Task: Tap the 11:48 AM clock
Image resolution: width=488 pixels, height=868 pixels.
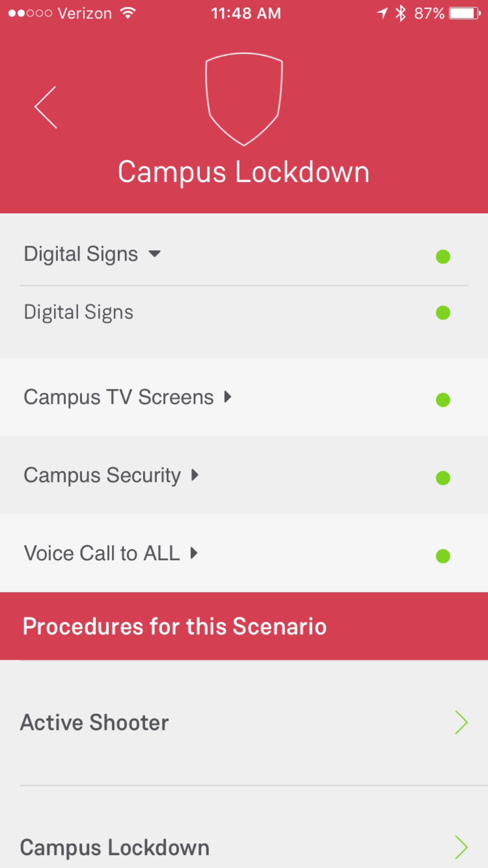Action: coord(246,13)
